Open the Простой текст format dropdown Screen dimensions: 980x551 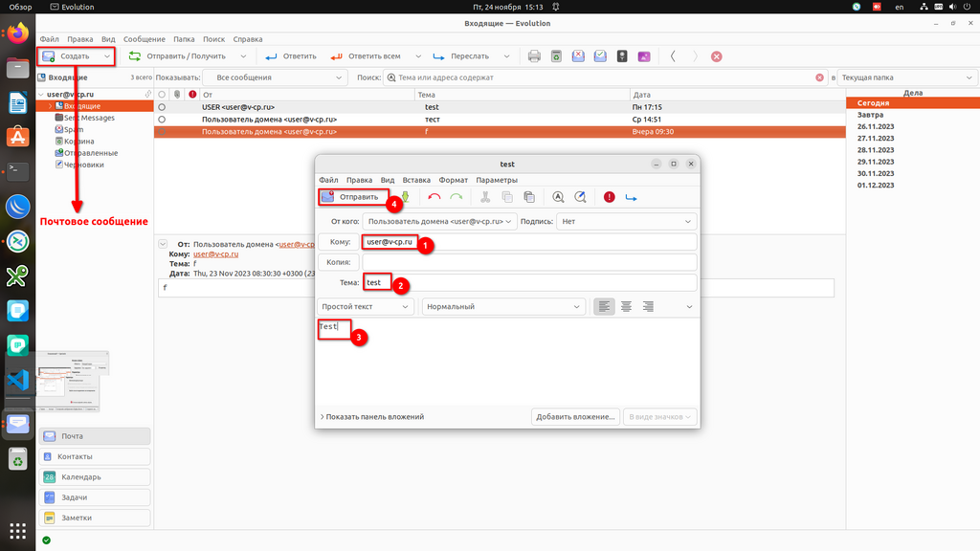[366, 307]
